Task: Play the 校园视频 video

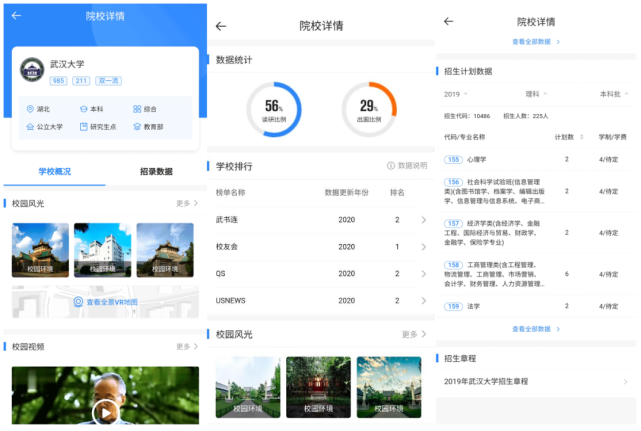Action: 105,412
